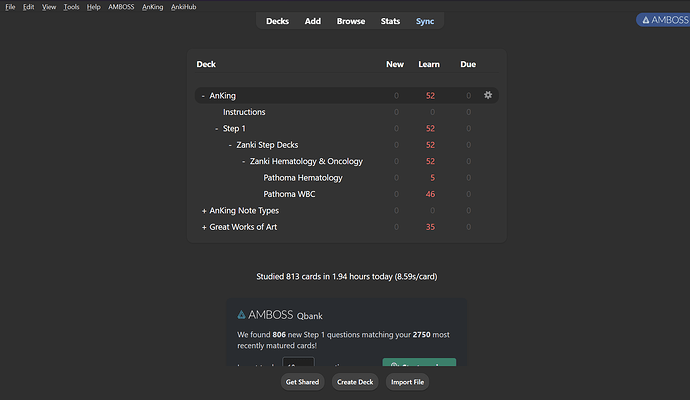Click the Import File button
690x400 pixels.
pos(405,382)
